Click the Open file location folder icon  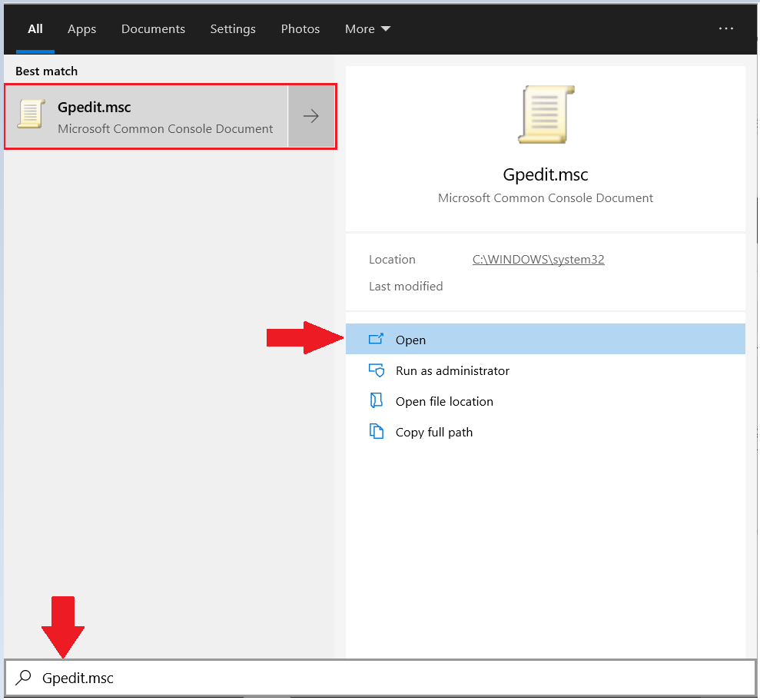point(376,401)
